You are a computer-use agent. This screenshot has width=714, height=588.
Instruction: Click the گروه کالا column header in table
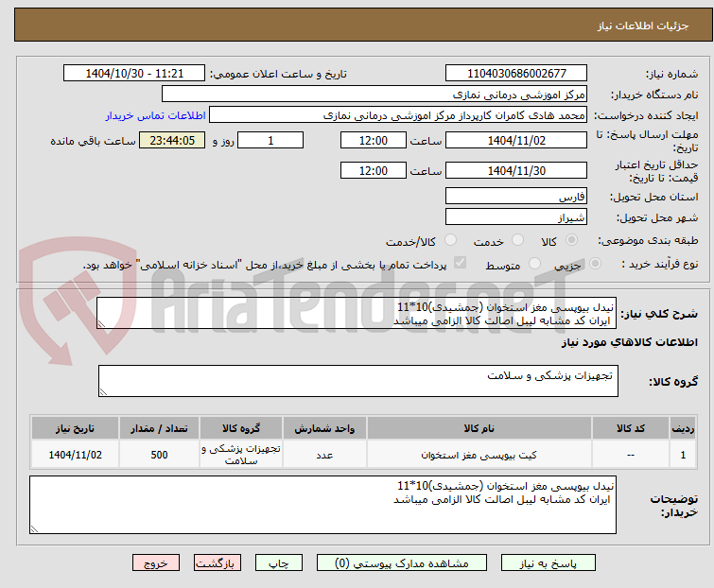tap(241, 428)
